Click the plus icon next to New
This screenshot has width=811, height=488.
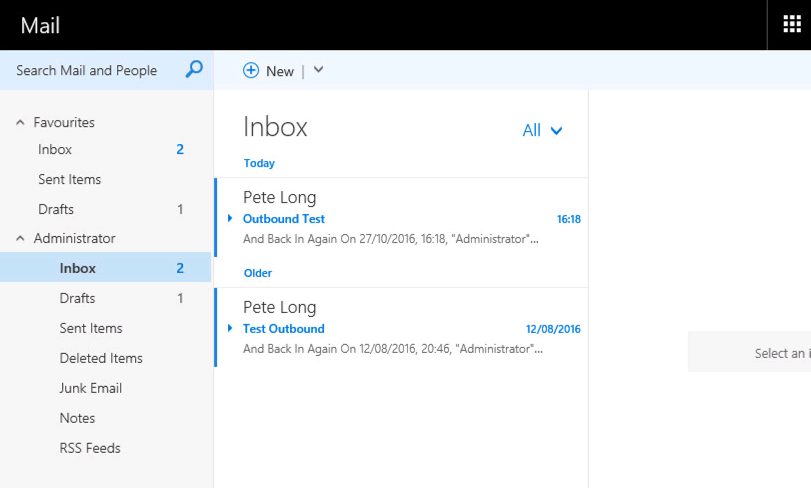click(251, 70)
